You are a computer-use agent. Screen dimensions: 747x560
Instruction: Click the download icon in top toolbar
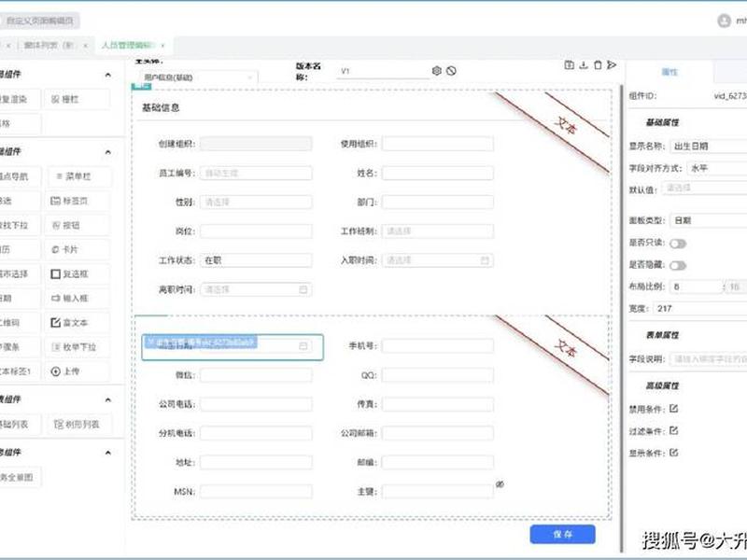point(583,64)
